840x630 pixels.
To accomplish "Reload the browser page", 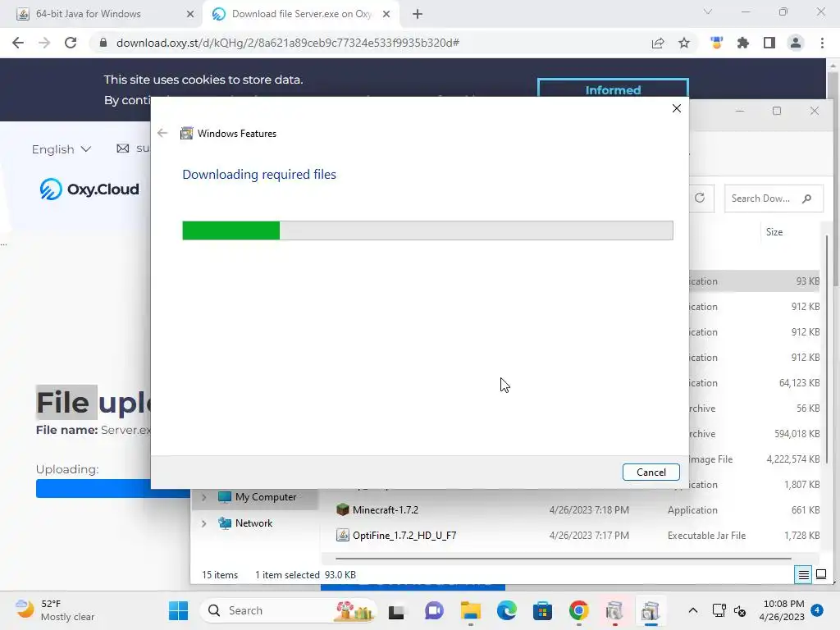I will (71, 43).
